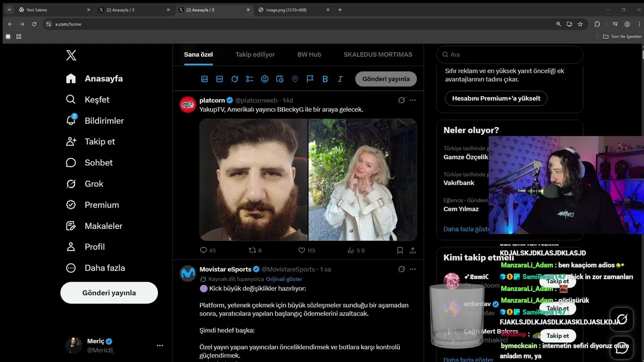The width and height of the screenshot is (644, 362).
Task: Open emoji picker in composer
Action: [x=265, y=79]
